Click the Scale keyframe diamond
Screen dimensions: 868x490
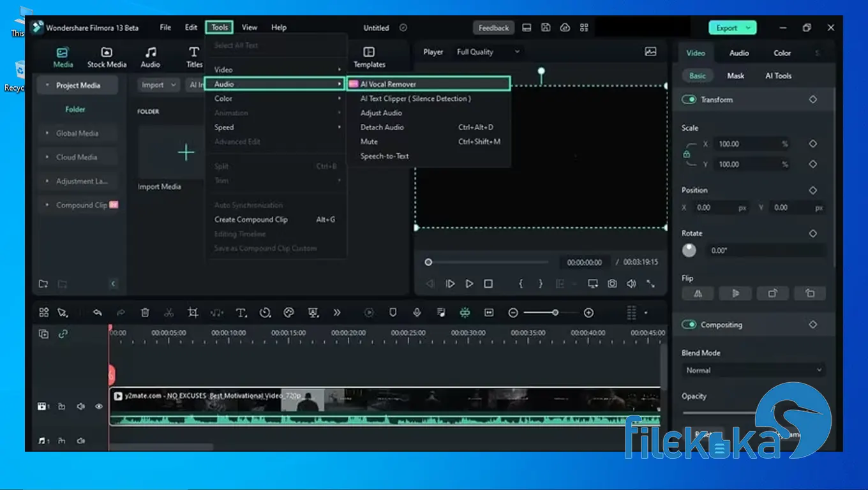click(813, 144)
